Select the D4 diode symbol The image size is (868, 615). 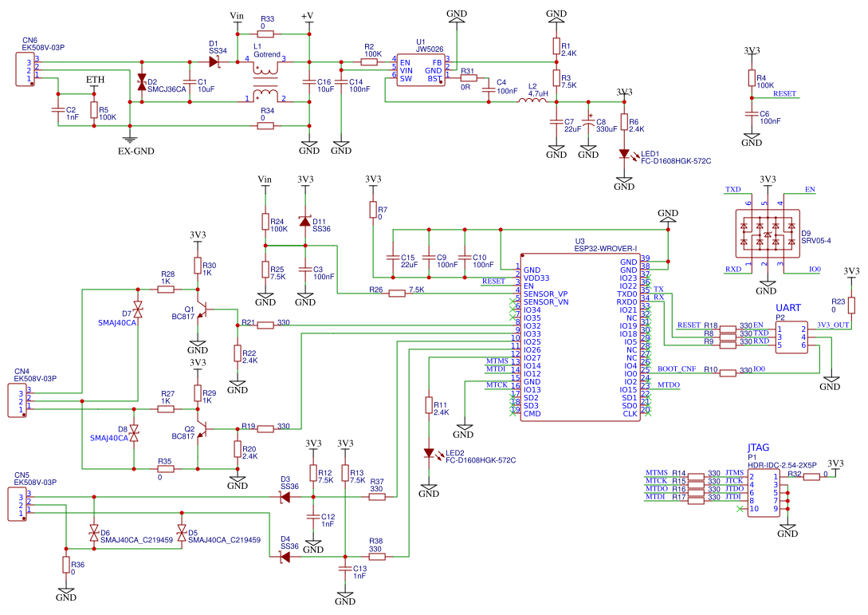[285, 556]
